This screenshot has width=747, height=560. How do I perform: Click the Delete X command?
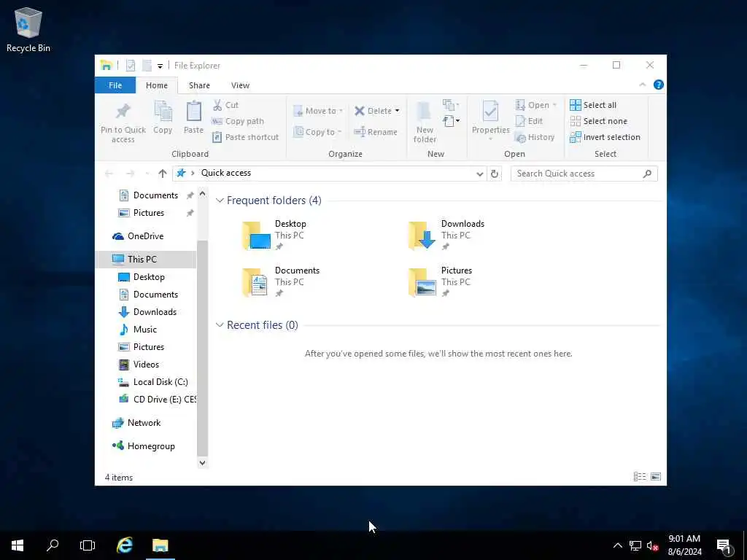coord(373,111)
